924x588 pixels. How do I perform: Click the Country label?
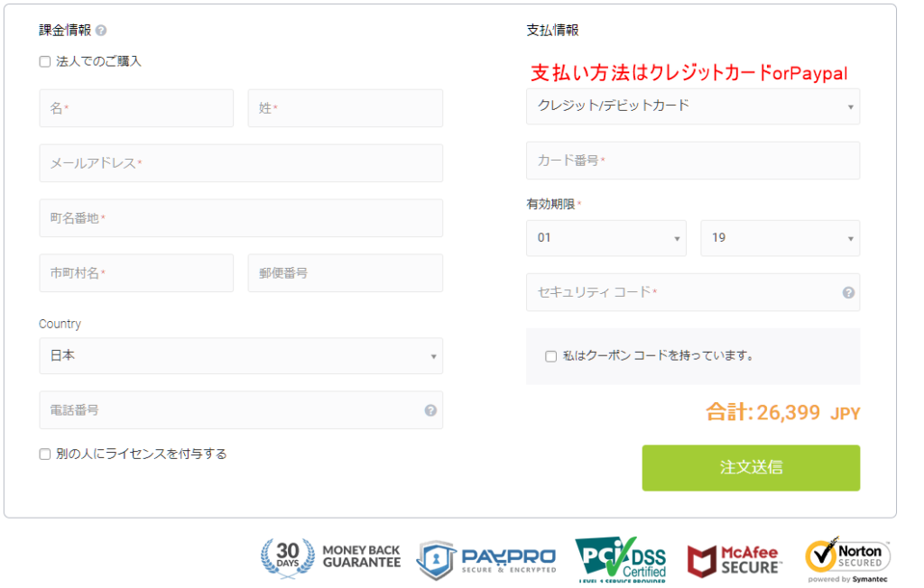pos(60,324)
